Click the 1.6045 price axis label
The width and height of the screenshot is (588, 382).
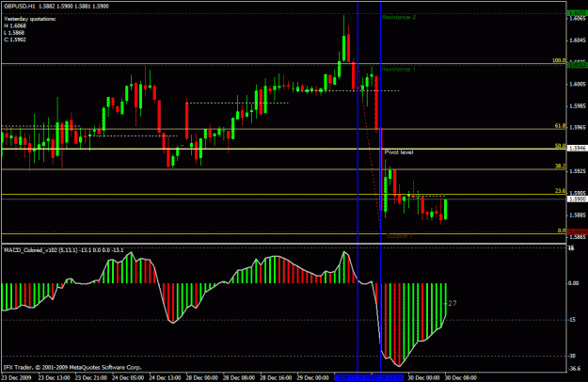coord(578,40)
